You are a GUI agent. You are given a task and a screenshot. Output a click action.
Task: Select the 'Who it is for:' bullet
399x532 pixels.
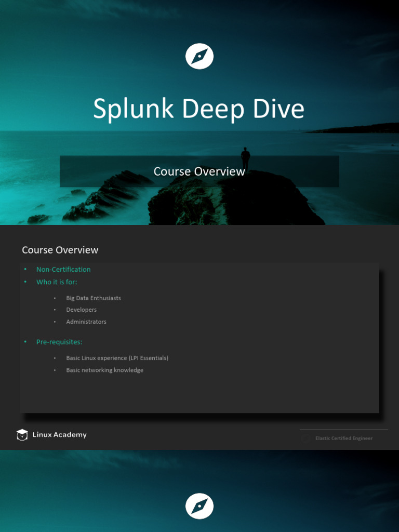pos(57,282)
